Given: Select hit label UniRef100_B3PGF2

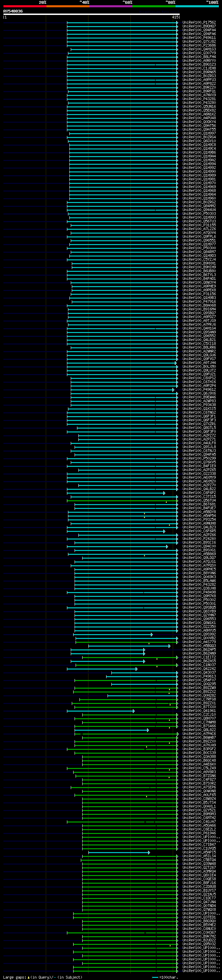Looking at the screenshot, I should coord(199,749).
